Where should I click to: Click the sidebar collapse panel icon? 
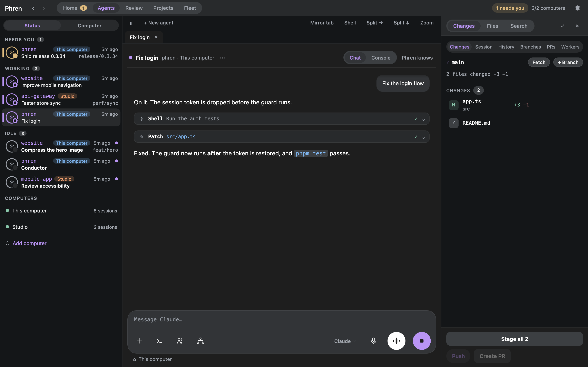(x=131, y=23)
